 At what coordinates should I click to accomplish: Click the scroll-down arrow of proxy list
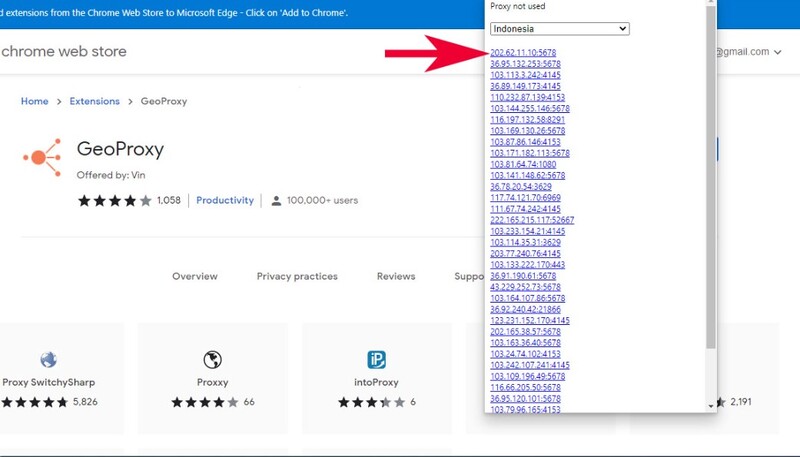(711, 406)
